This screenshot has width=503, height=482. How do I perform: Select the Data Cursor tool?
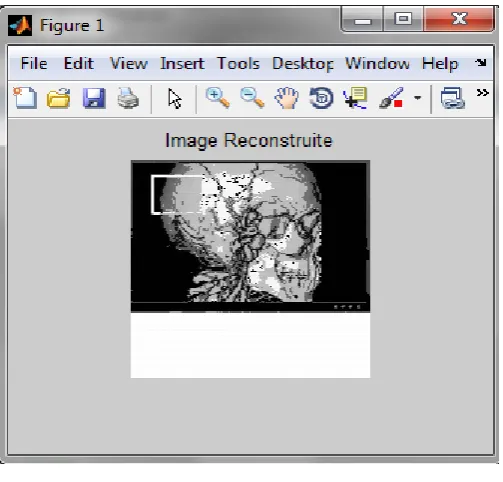[355, 98]
